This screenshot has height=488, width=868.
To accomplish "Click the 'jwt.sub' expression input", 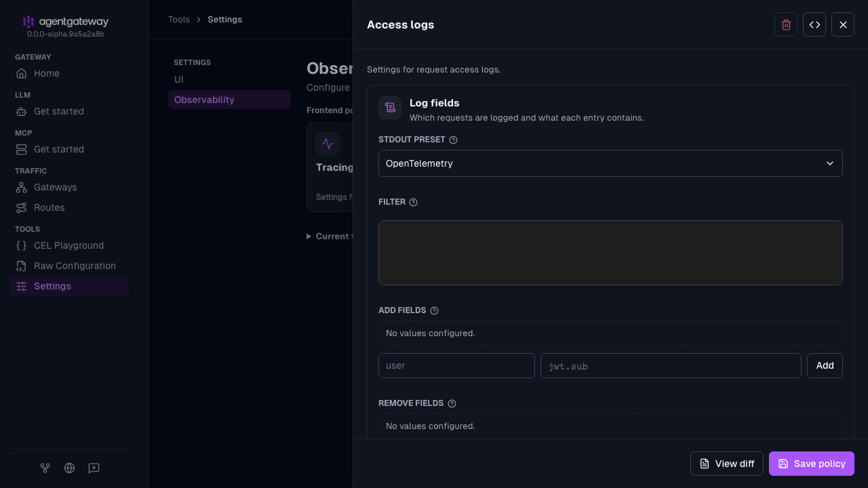I will click(671, 365).
